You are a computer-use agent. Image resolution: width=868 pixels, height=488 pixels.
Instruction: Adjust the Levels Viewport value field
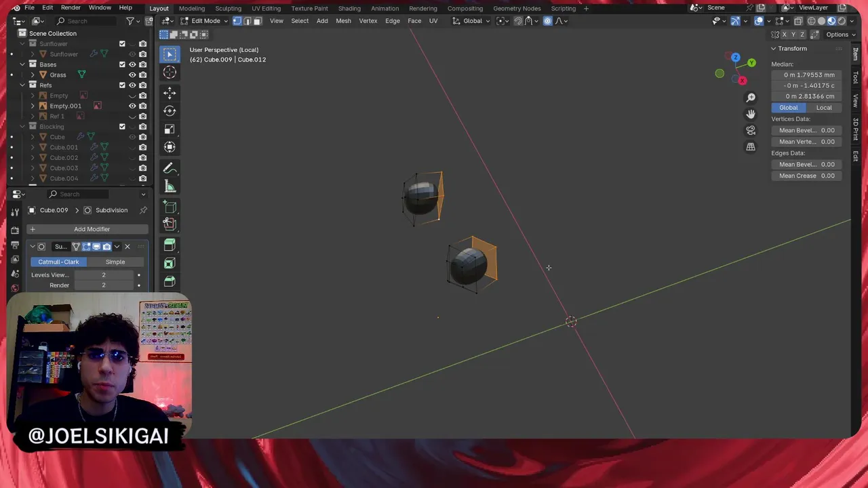click(104, 275)
